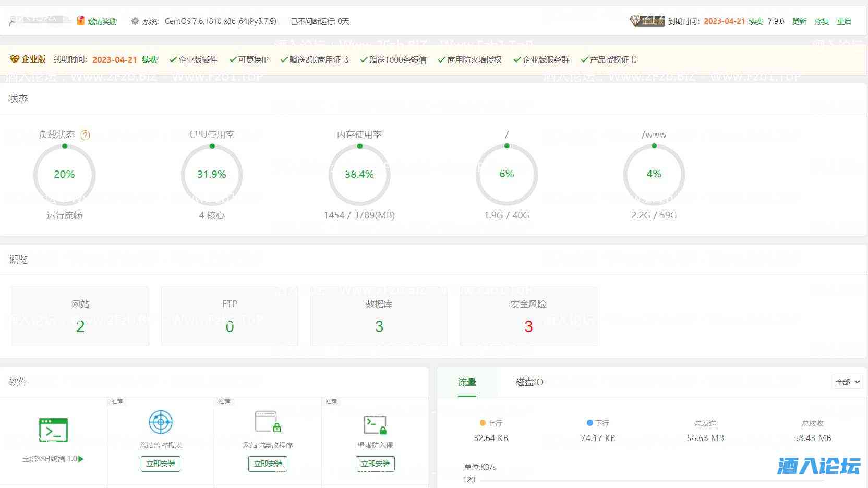Click the load status help question icon

(x=86, y=135)
